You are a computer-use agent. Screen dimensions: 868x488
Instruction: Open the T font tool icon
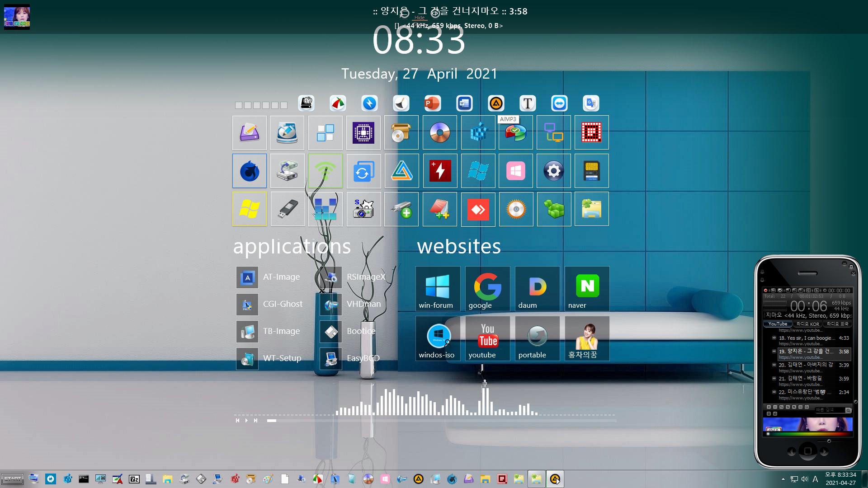click(x=528, y=103)
